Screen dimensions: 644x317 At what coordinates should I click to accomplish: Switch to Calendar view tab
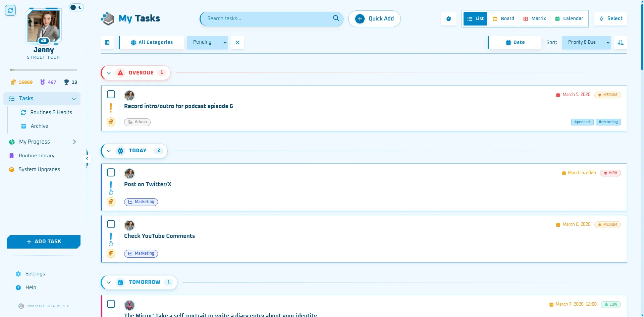click(x=569, y=19)
